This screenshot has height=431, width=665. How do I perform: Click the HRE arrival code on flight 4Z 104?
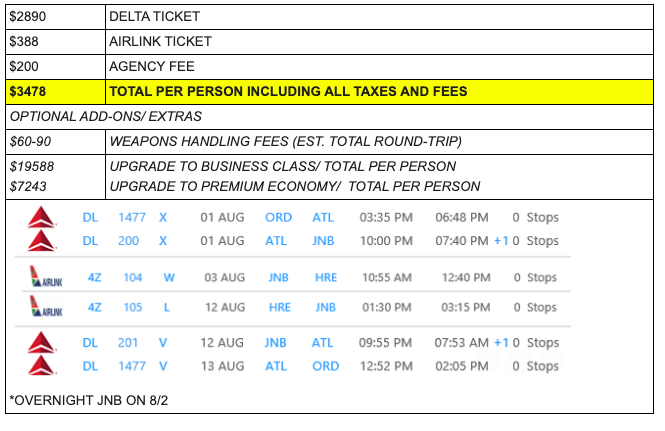pos(326,277)
